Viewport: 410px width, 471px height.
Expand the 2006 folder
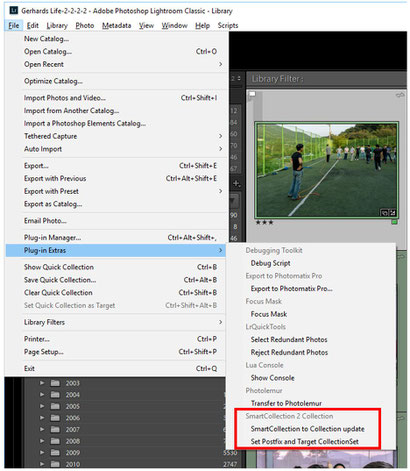pyautogui.click(x=42, y=418)
